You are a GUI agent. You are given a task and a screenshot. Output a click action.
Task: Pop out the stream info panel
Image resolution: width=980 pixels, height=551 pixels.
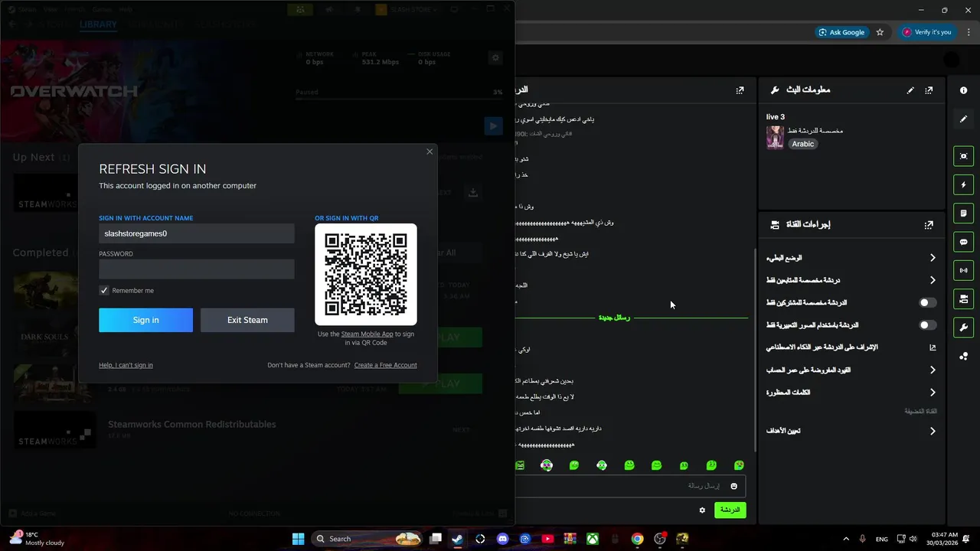click(929, 90)
